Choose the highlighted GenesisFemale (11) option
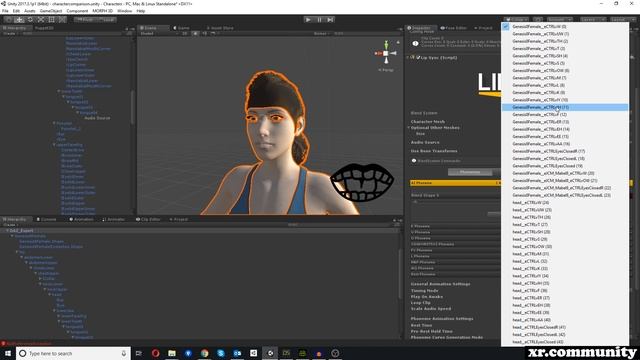 click(565, 107)
